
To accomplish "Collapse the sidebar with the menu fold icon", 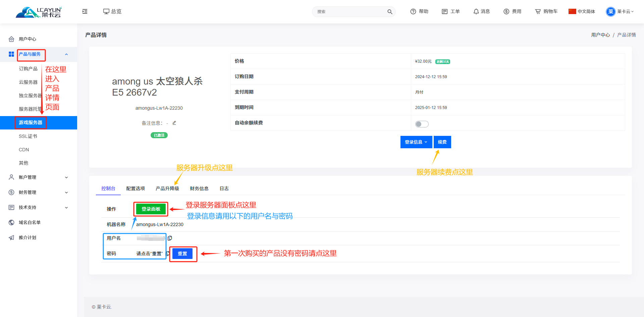I will [x=85, y=11].
